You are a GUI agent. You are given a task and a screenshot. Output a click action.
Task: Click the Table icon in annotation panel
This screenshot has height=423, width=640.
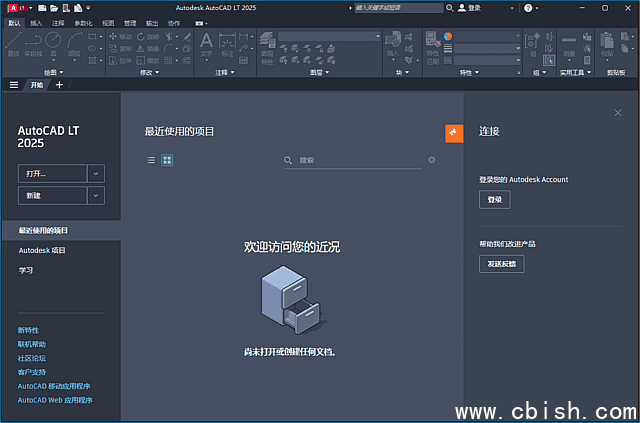click(x=244, y=60)
